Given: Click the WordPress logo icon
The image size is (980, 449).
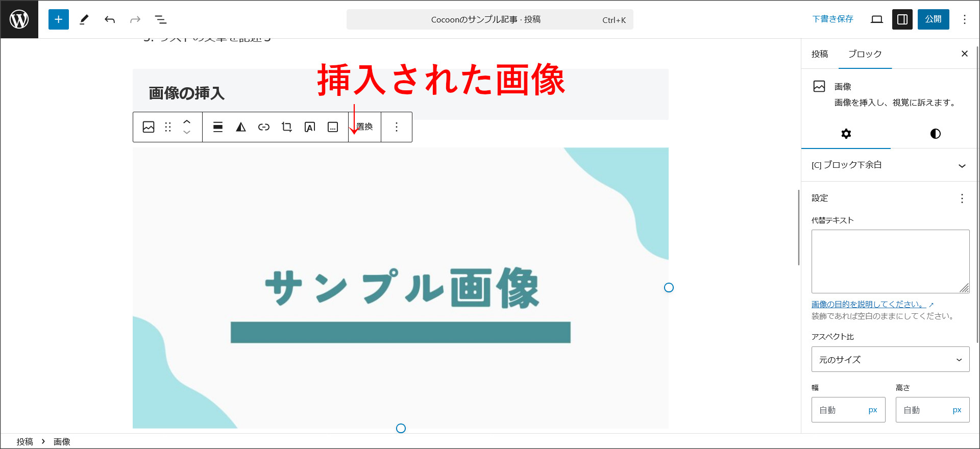Looking at the screenshot, I should tap(19, 19).
